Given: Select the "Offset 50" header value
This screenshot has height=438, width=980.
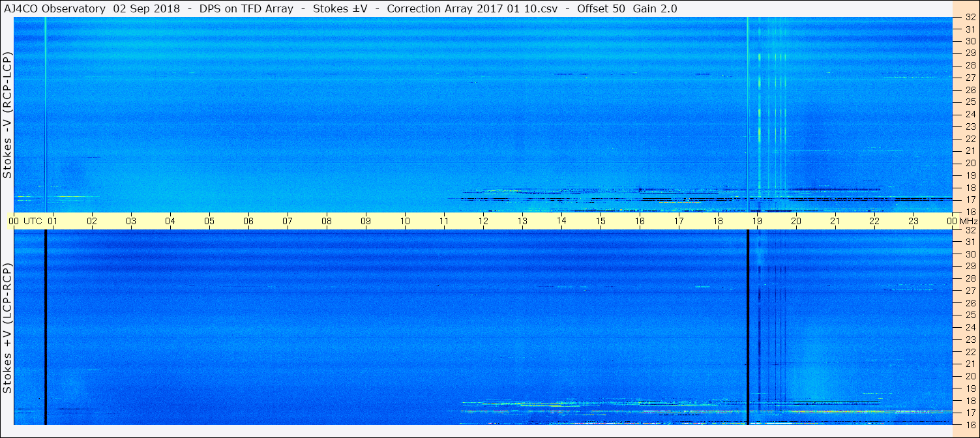Looking at the screenshot, I should click(601, 9).
